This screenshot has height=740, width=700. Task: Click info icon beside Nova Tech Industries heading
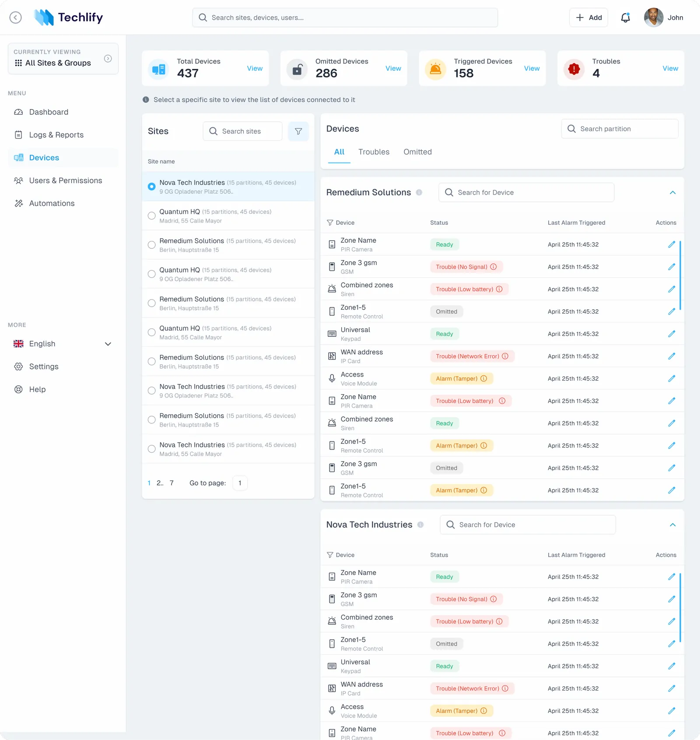420,524
